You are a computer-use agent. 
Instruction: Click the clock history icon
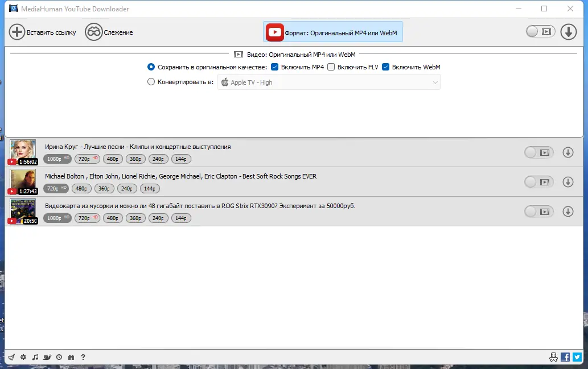(x=59, y=357)
